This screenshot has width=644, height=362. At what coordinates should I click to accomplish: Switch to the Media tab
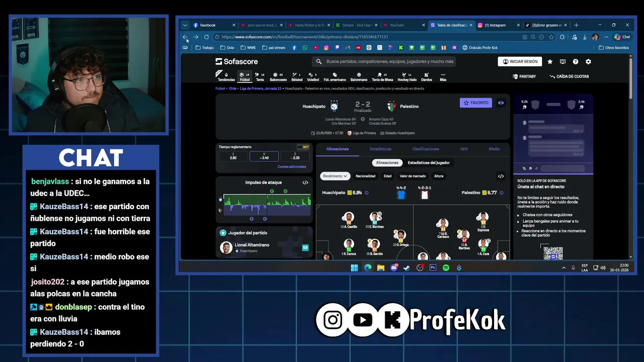(494, 149)
